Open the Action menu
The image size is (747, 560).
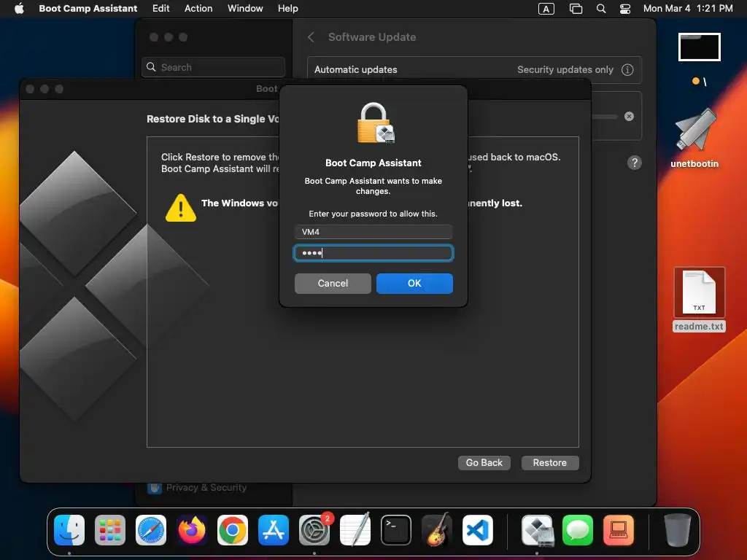[198, 8]
